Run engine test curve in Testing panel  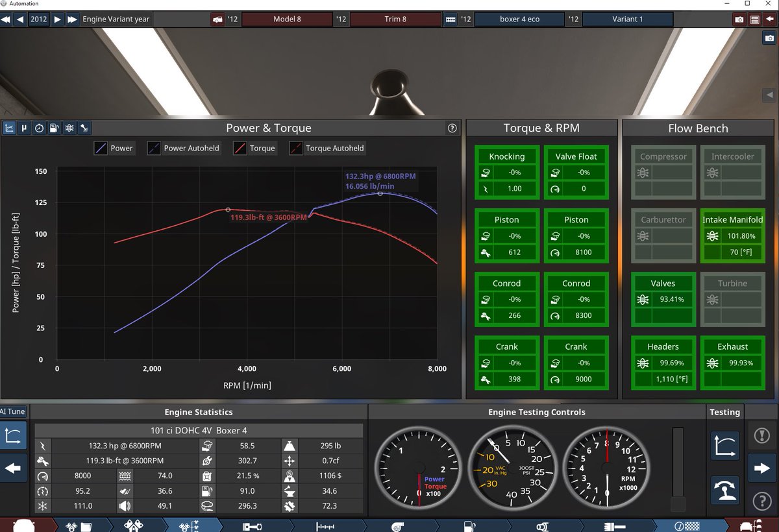point(725,446)
